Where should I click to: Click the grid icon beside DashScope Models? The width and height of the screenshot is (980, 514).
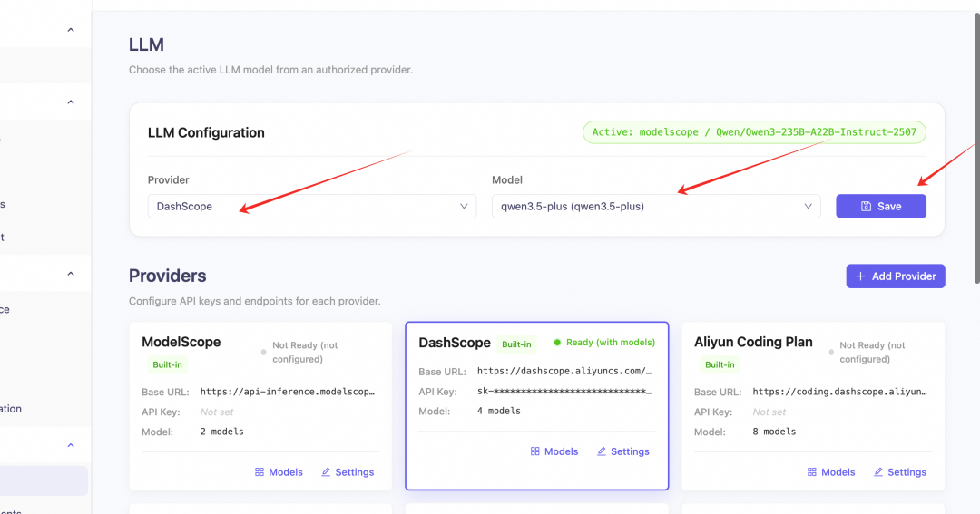[535, 451]
